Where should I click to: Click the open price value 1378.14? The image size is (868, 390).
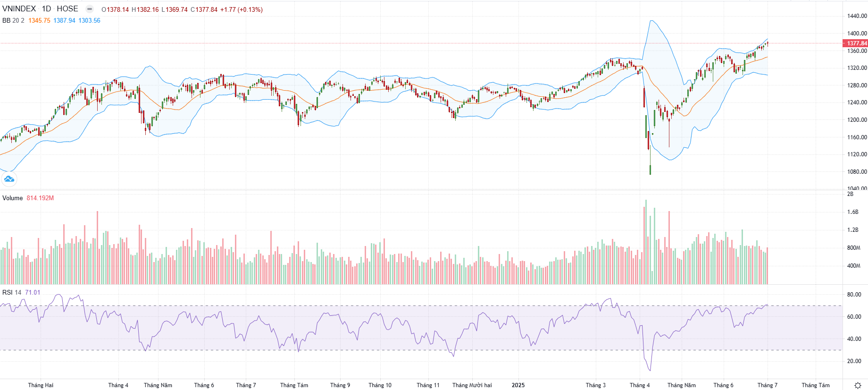[117, 9]
